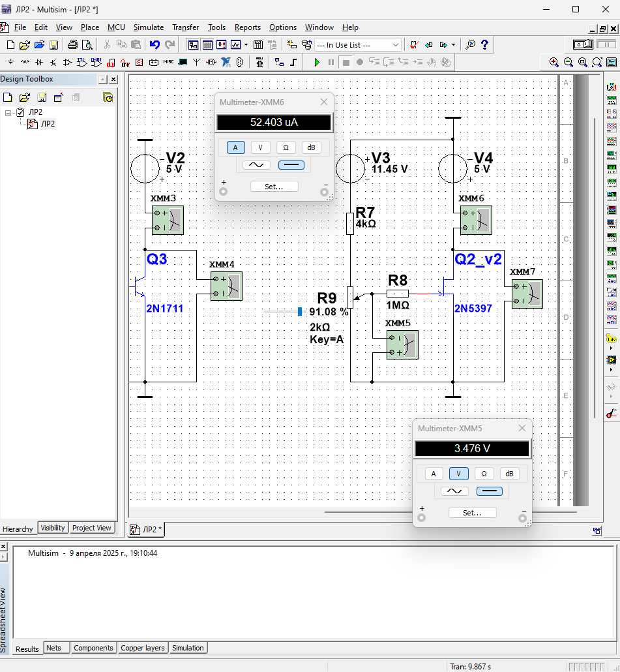Select Ammeter mode A in XMM6
Viewport: 620px width, 672px height.
[235, 147]
